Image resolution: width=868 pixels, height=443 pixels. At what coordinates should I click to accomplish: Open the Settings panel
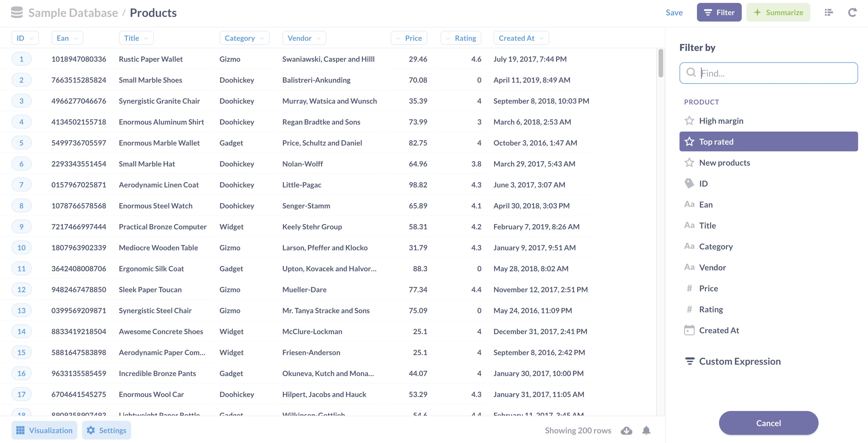click(x=106, y=430)
